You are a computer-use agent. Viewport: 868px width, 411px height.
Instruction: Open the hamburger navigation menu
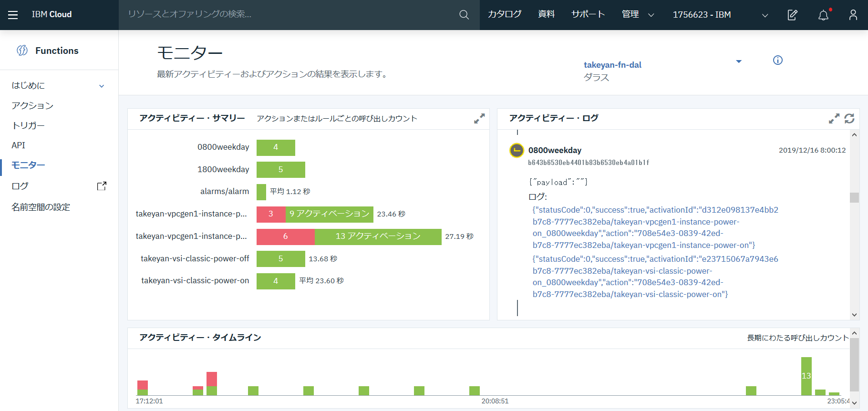tap(13, 15)
